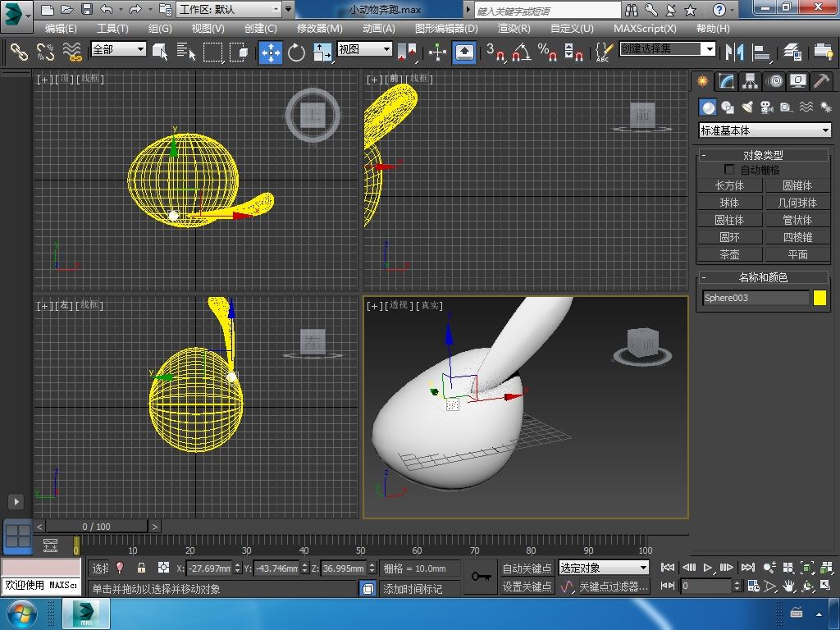Click the 圆柱体 cylinder button
Image resolution: width=840 pixels, height=630 pixels.
tap(729, 220)
